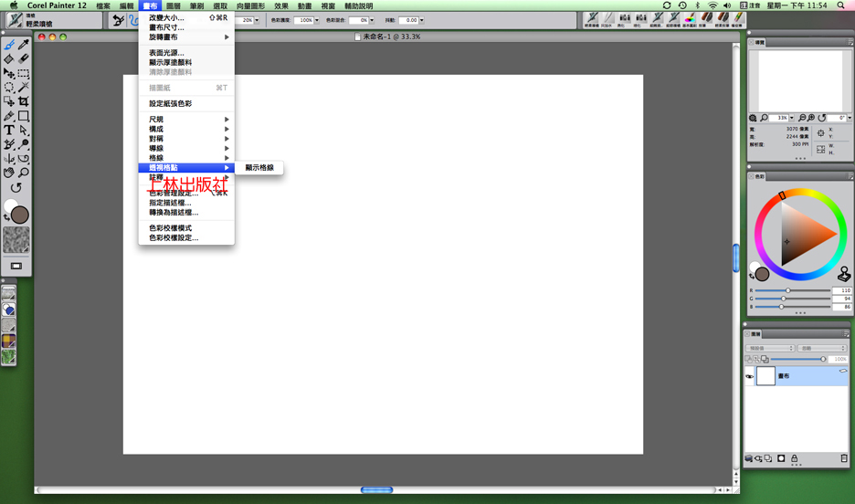Open the layer composite method dropdown 預設值
This screenshot has width=855, height=504.
pos(770,348)
